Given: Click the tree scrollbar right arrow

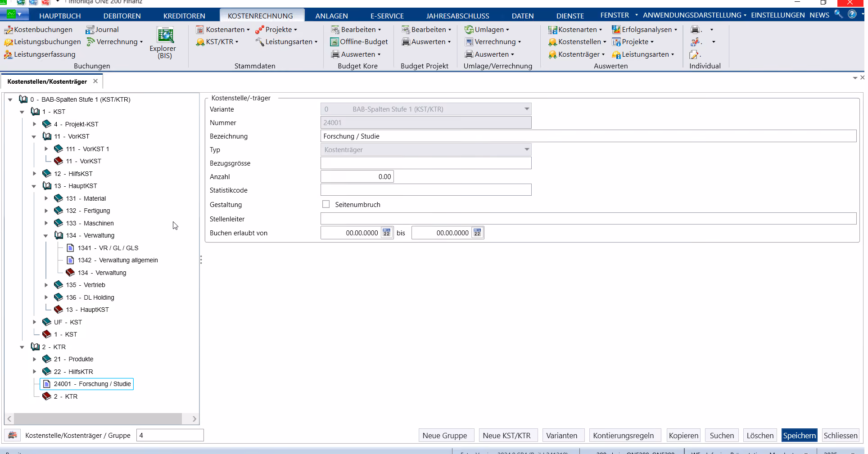Looking at the screenshot, I should (194, 418).
